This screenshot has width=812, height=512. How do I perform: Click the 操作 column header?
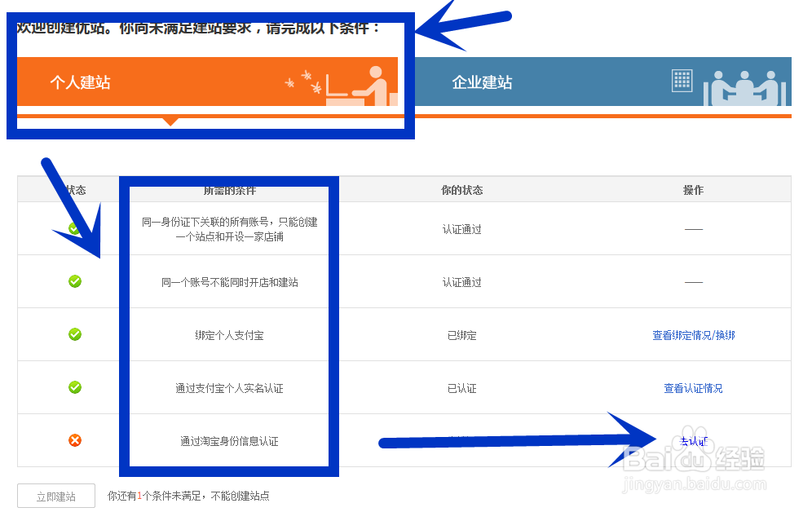(694, 190)
